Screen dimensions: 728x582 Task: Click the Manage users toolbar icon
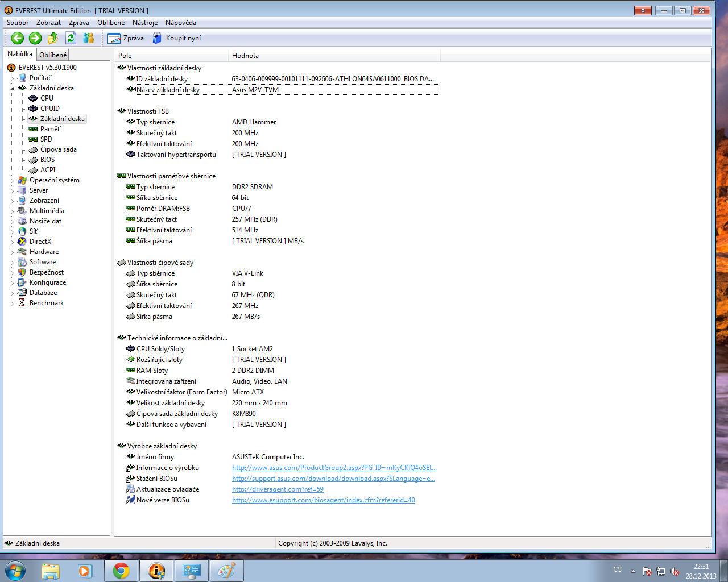[x=89, y=38]
